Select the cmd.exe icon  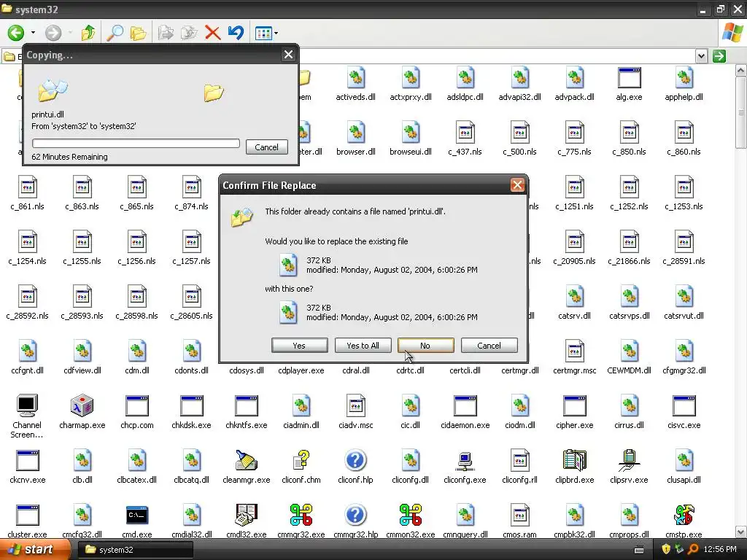(136, 516)
